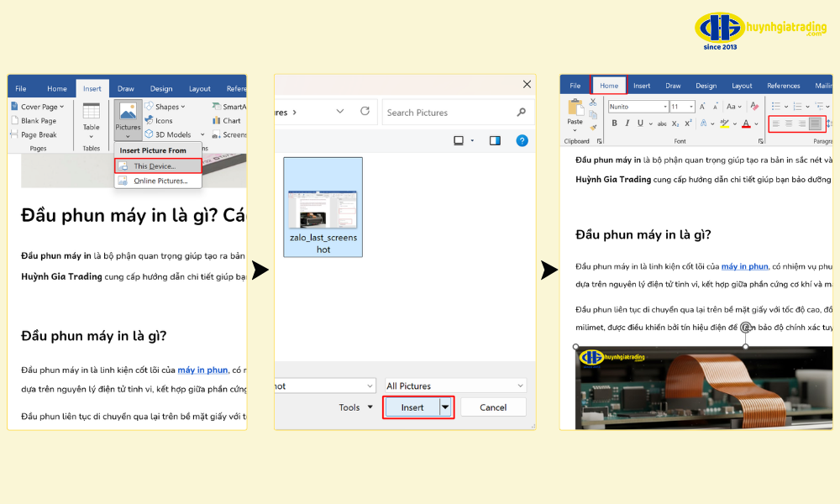Screen dimensions: 840x504
Task: Switch to the Mailings ribbon tab
Action: [x=823, y=86]
